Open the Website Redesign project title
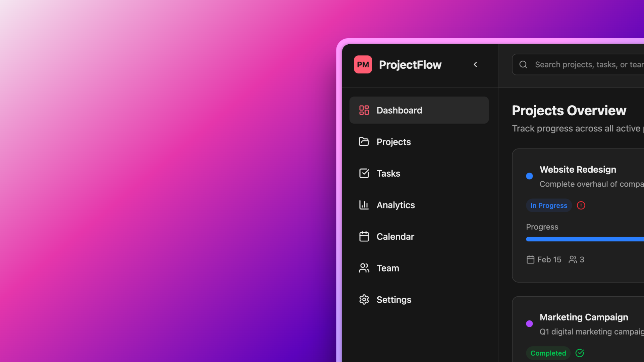Image resolution: width=644 pixels, height=362 pixels. point(578,170)
